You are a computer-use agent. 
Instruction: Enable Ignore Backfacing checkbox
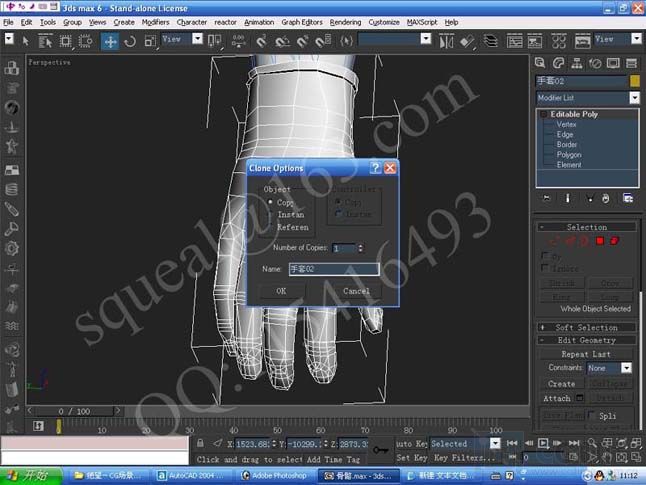coord(545,268)
